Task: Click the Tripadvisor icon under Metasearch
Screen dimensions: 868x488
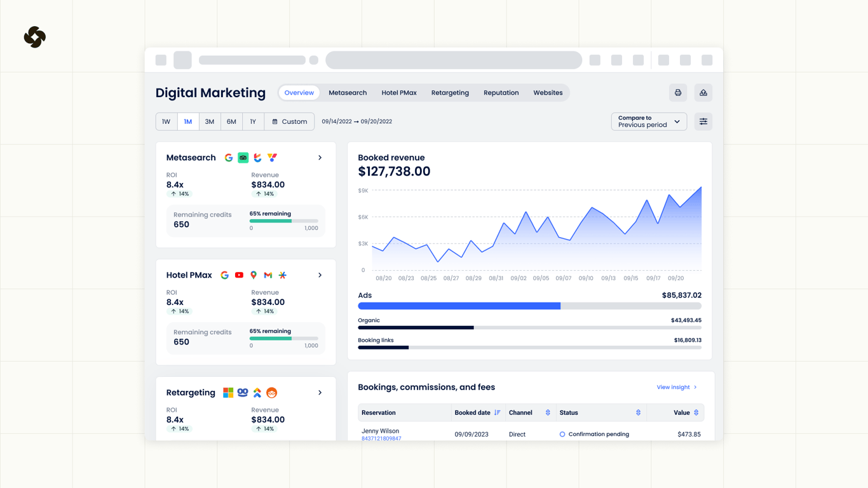Action: pos(243,158)
